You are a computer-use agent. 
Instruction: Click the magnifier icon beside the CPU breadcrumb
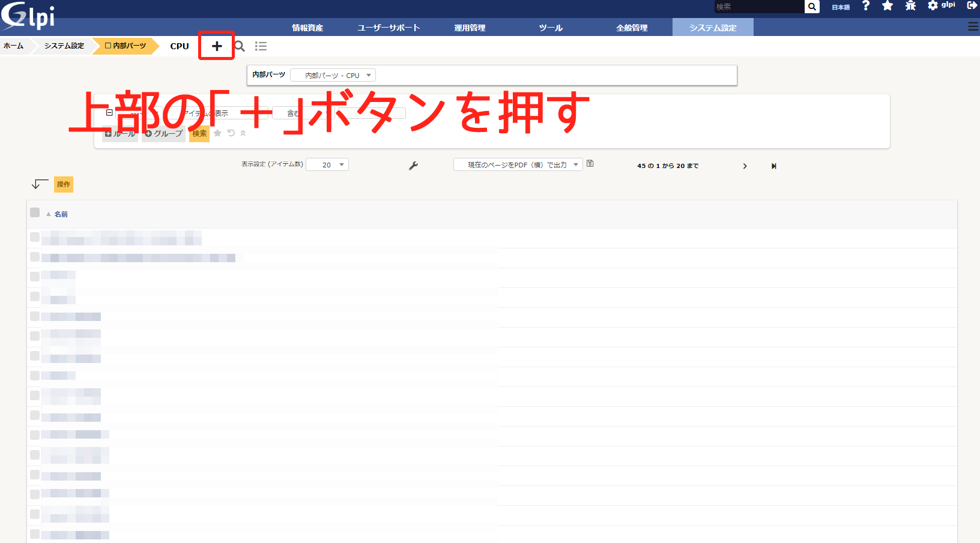point(240,46)
